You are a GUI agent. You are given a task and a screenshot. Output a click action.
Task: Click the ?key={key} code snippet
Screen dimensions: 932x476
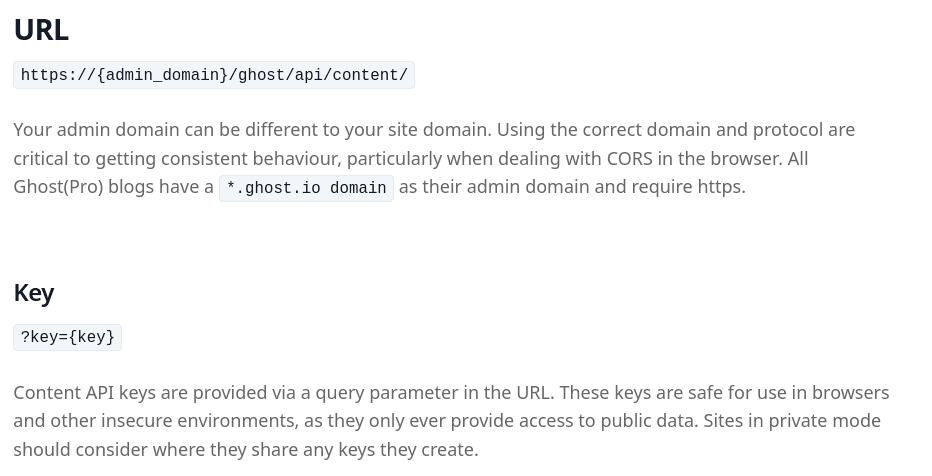pyautogui.click(x=68, y=337)
